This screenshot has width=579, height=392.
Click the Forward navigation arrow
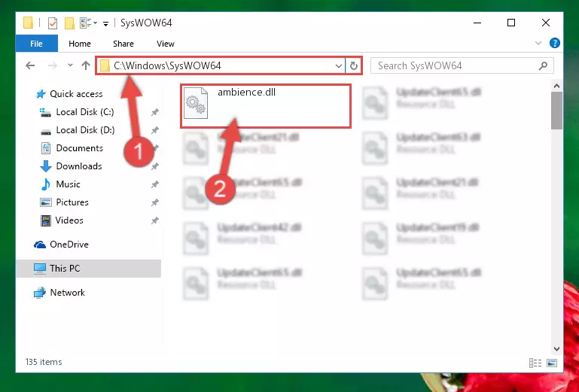pos(53,65)
